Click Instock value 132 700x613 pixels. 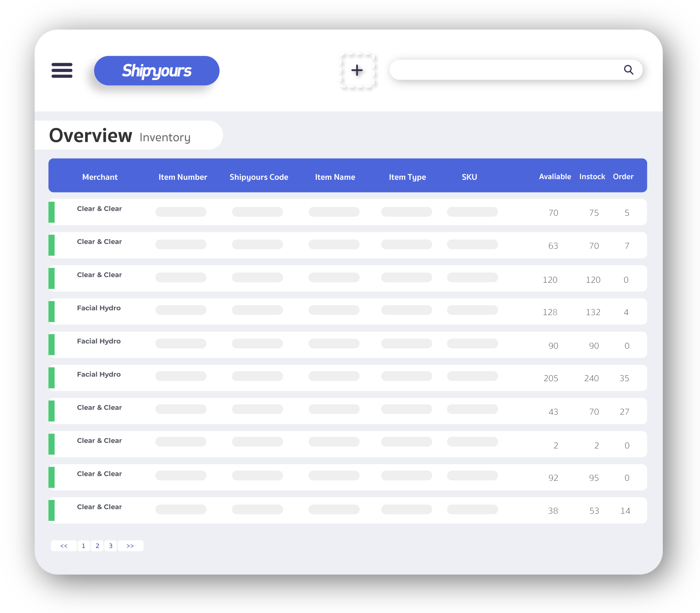[x=593, y=312]
